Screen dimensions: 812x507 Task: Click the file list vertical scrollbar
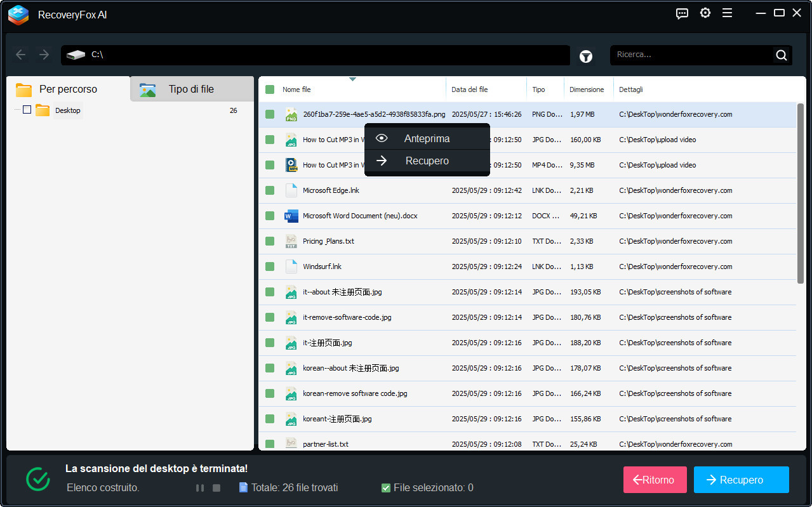tap(801, 193)
